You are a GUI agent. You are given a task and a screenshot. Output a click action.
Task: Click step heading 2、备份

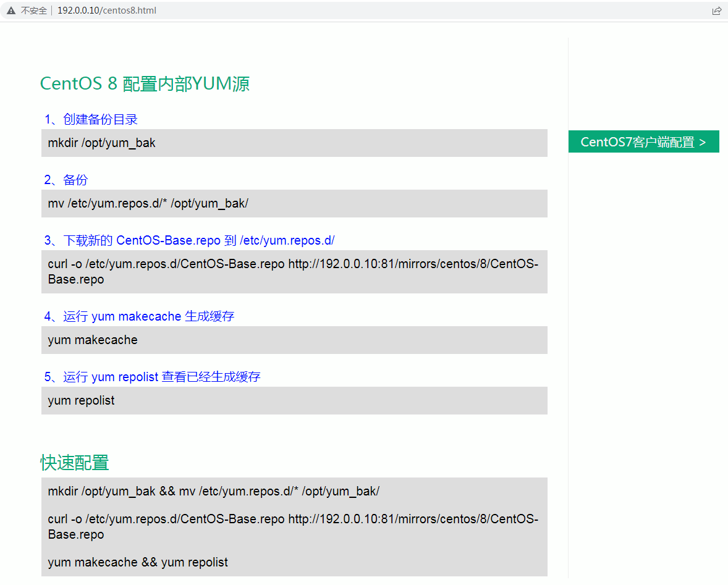tap(66, 180)
